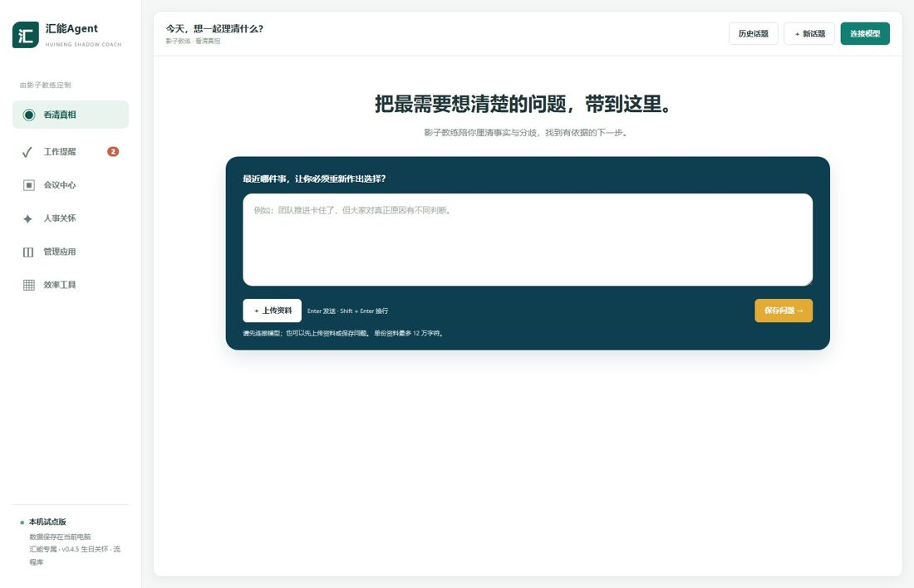This screenshot has height=588, width=914.
Task: Click the 管理应用 columns icon
Action: [x=28, y=252]
